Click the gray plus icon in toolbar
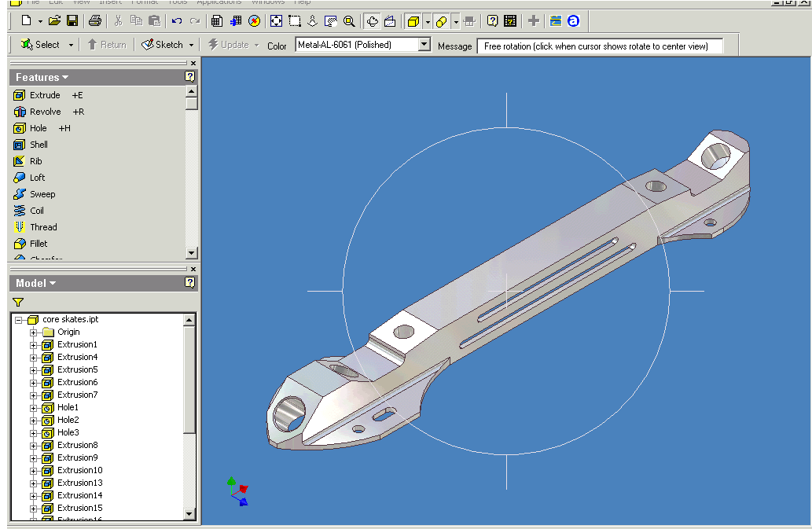 [x=534, y=20]
